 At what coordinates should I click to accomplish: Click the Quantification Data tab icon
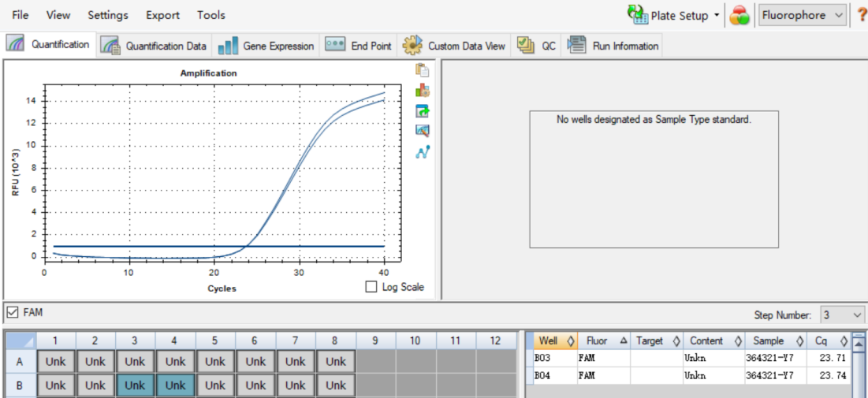point(111,46)
